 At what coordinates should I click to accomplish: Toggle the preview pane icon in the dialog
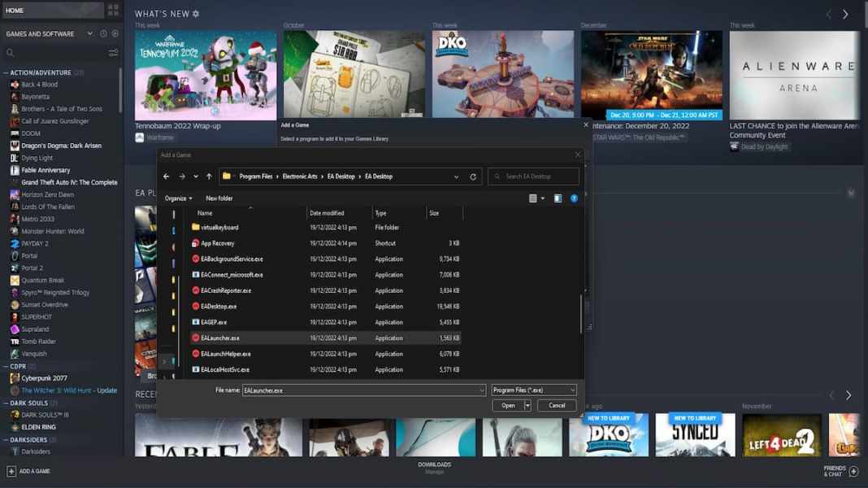[x=559, y=198]
